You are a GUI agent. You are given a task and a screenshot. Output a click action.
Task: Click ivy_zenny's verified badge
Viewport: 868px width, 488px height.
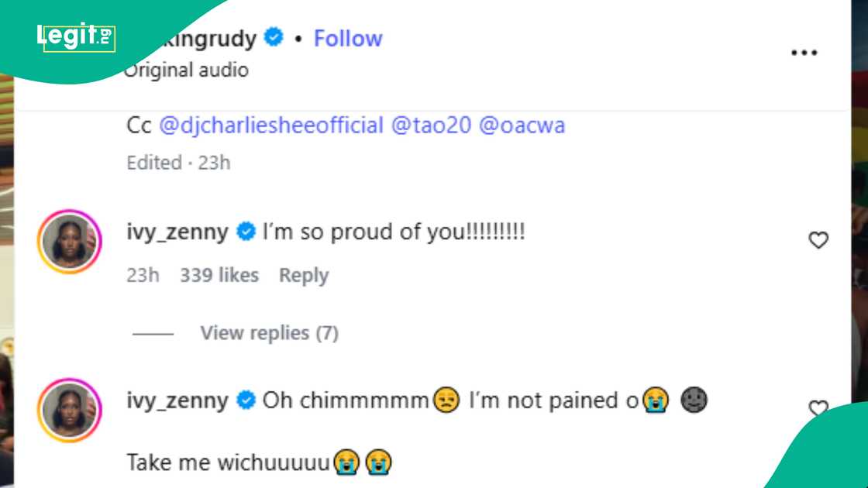[246, 230]
